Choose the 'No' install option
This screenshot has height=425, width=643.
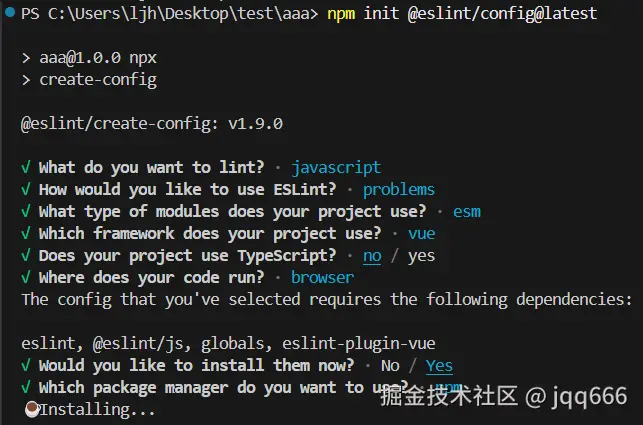pos(390,365)
